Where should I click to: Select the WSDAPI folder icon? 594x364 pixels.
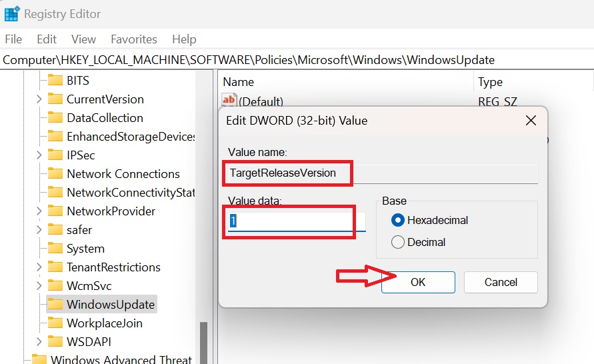[x=55, y=341]
